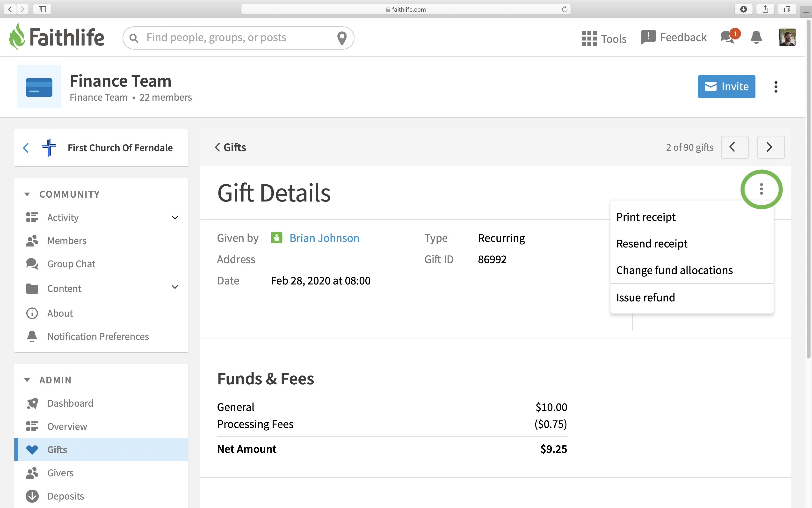
Task: Click the faithlife.com address bar
Action: (x=406, y=9)
